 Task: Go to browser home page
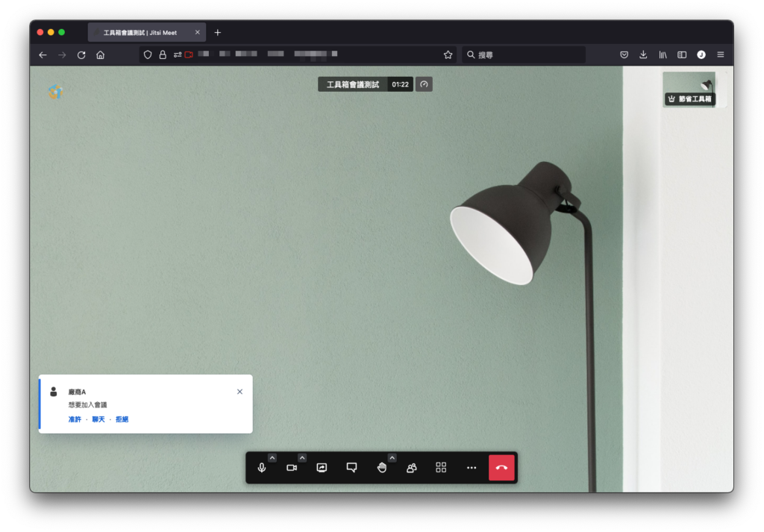101,55
